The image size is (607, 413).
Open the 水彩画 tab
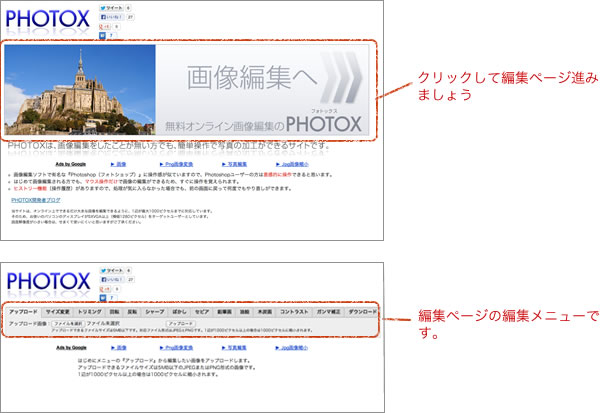pyautogui.click(x=265, y=312)
